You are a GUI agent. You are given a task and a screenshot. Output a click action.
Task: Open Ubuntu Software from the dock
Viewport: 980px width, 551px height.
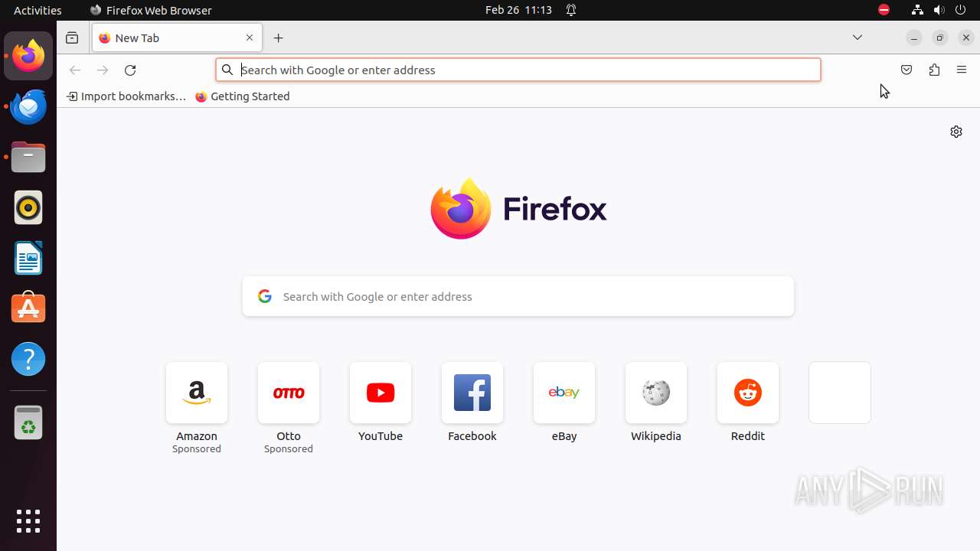28,308
